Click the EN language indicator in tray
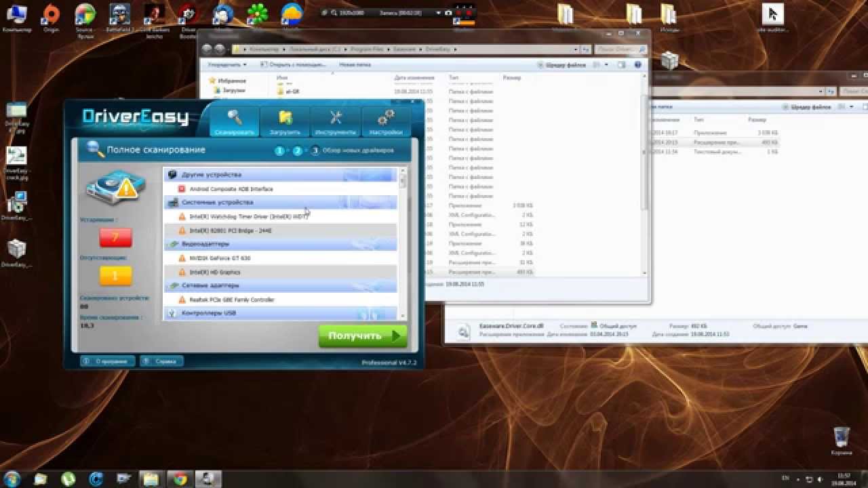 [x=785, y=479]
